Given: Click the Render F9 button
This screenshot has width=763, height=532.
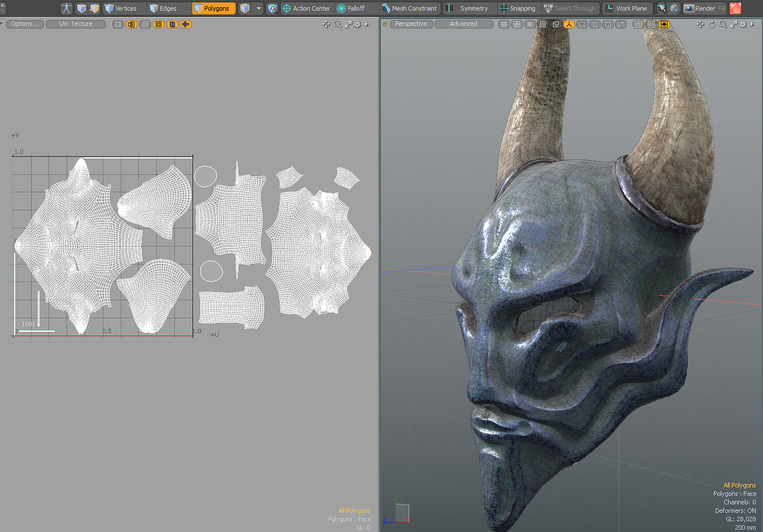Looking at the screenshot, I should pyautogui.click(x=705, y=8).
